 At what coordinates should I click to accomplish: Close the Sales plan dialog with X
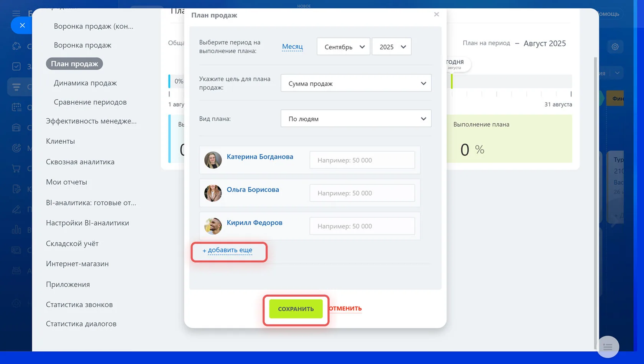[x=436, y=15]
